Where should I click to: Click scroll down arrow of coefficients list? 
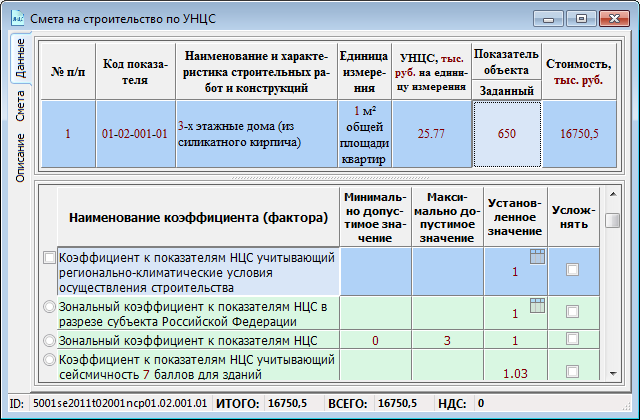613,373
